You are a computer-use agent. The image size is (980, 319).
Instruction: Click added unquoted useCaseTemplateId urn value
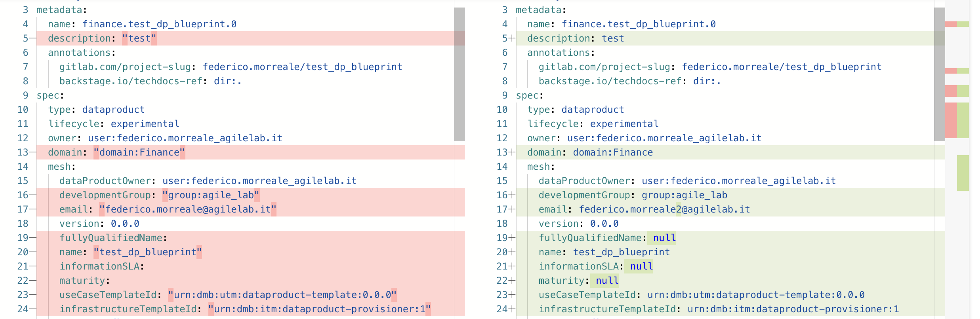click(756, 295)
